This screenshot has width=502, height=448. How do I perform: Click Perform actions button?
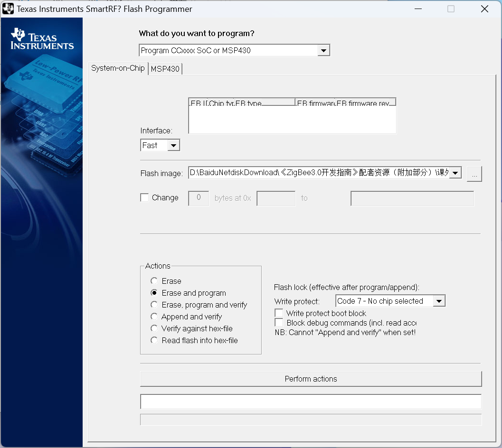311,379
